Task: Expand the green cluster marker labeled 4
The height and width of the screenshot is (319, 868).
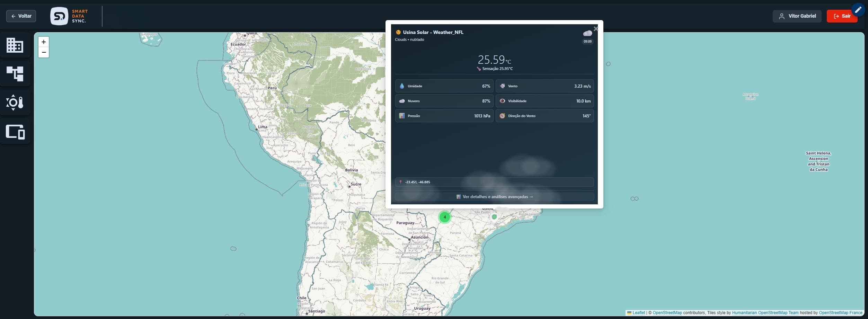Action: tap(445, 217)
